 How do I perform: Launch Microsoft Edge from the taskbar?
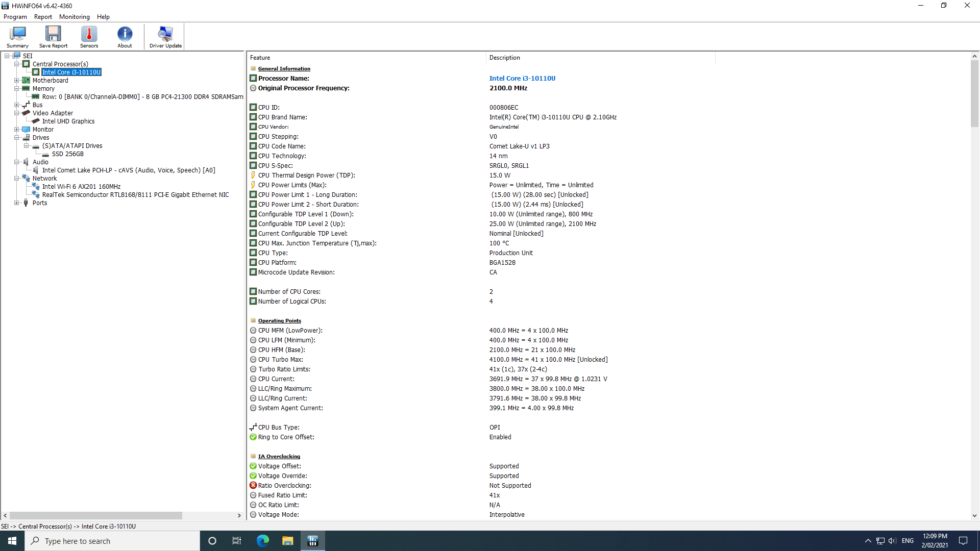tap(262, 541)
